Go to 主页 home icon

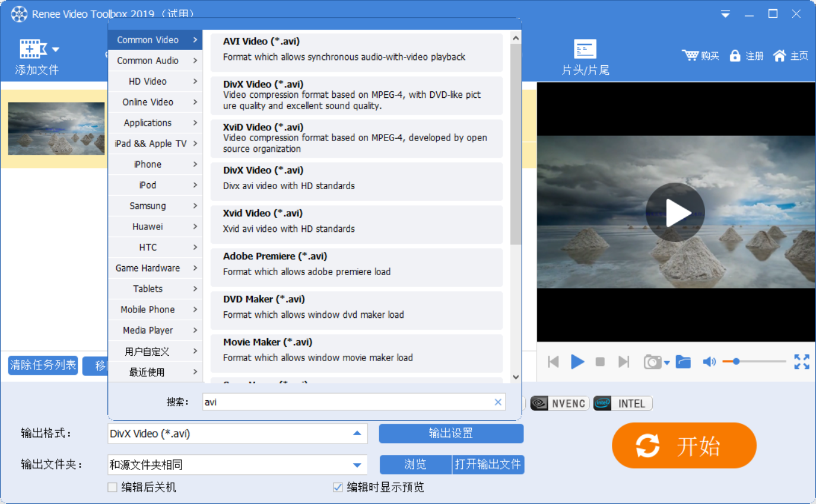coord(779,55)
